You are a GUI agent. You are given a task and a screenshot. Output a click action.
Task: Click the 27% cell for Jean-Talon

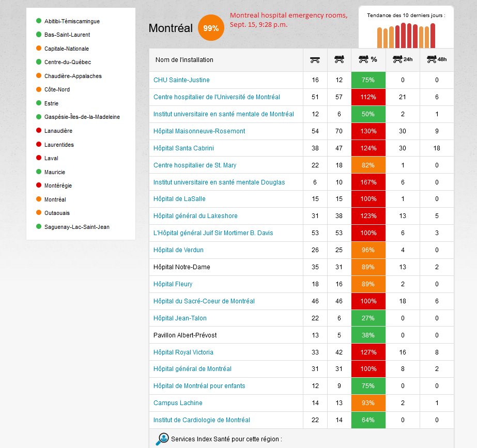pos(368,318)
